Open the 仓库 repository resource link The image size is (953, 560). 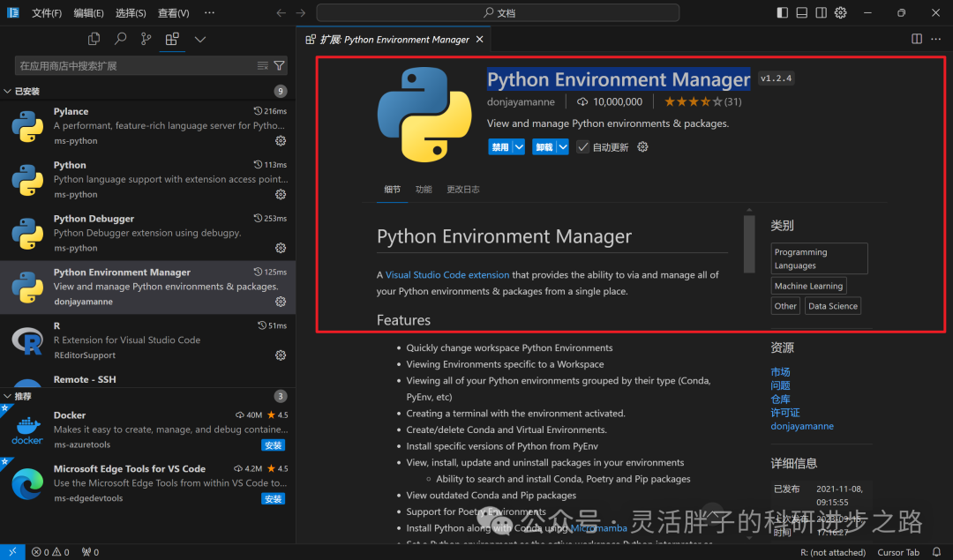[780, 399]
